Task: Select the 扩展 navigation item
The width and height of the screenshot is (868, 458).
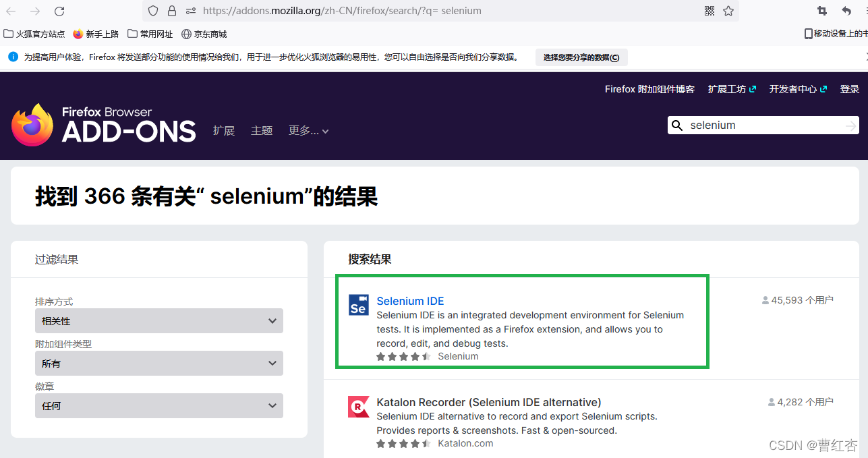Action: coord(224,131)
